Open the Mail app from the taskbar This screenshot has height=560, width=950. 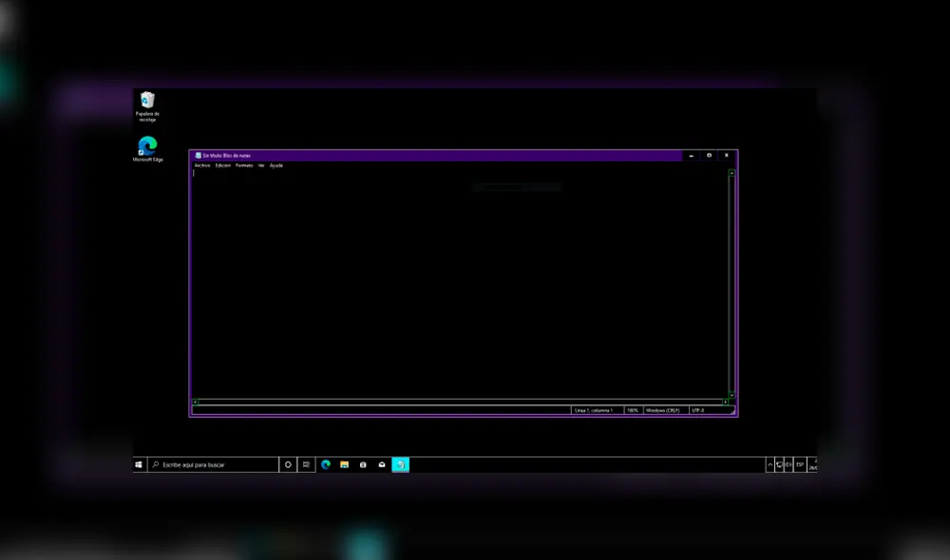point(381,464)
